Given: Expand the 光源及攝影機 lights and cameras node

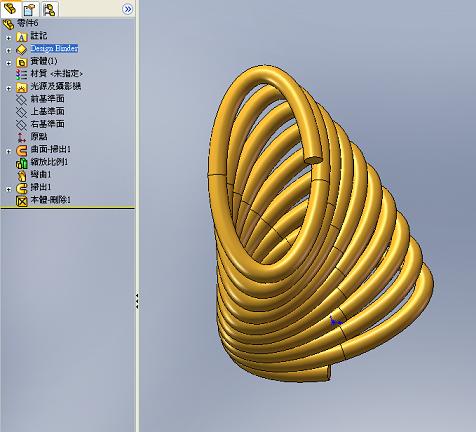Looking at the screenshot, I should coord(8,88).
